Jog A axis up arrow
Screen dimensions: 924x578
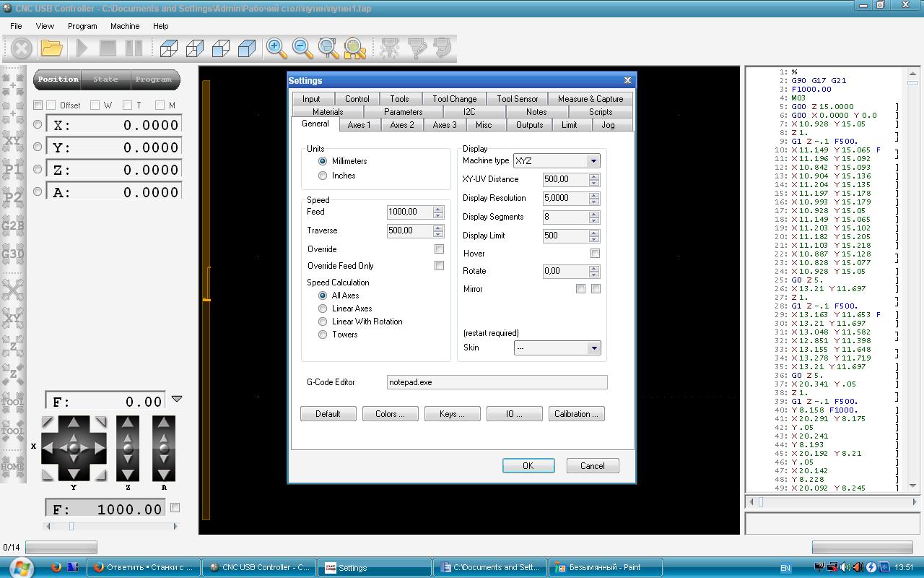(x=164, y=423)
